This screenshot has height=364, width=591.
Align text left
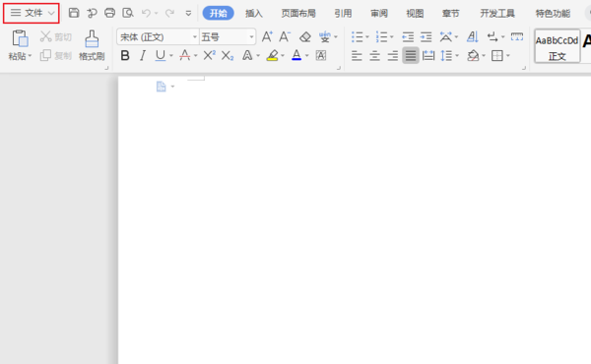tap(357, 56)
